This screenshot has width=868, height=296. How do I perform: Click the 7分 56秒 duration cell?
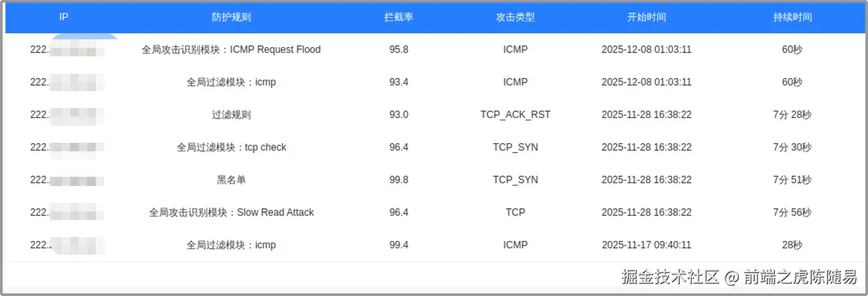tap(792, 212)
